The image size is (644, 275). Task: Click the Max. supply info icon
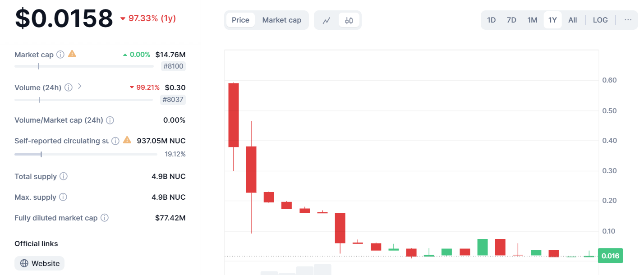tap(63, 197)
